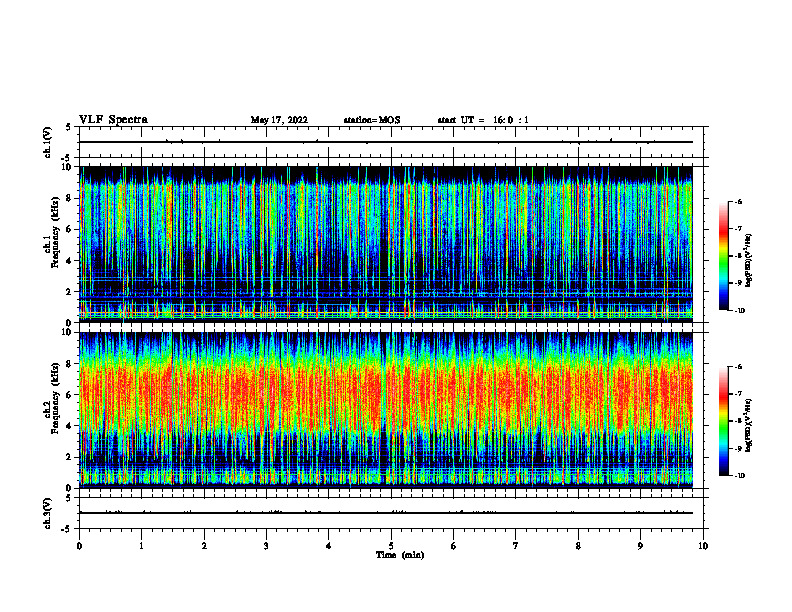
Task: Click the ch.1 "Frequency (kHz)" axis label
Action: click(x=55, y=232)
